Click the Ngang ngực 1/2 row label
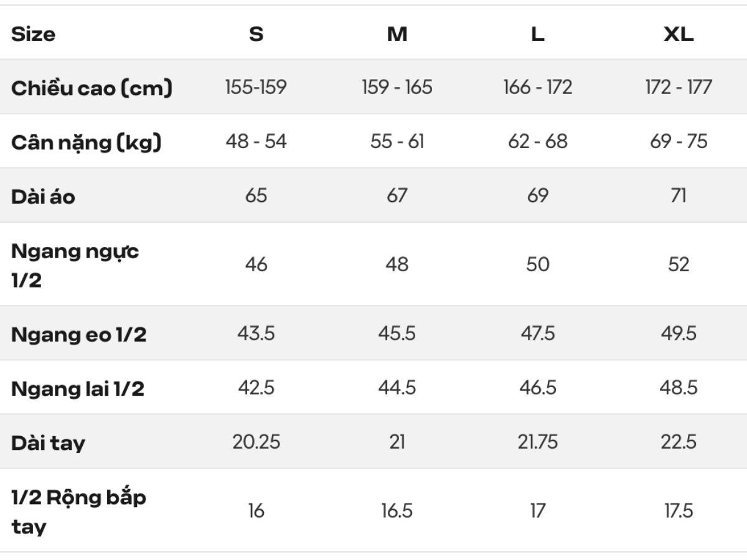 75,266
